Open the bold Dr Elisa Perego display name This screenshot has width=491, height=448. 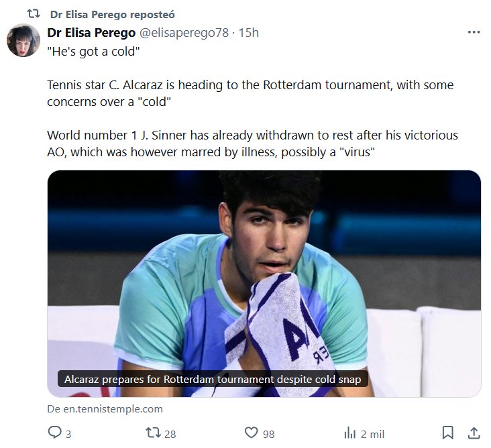pyautogui.click(x=91, y=33)
